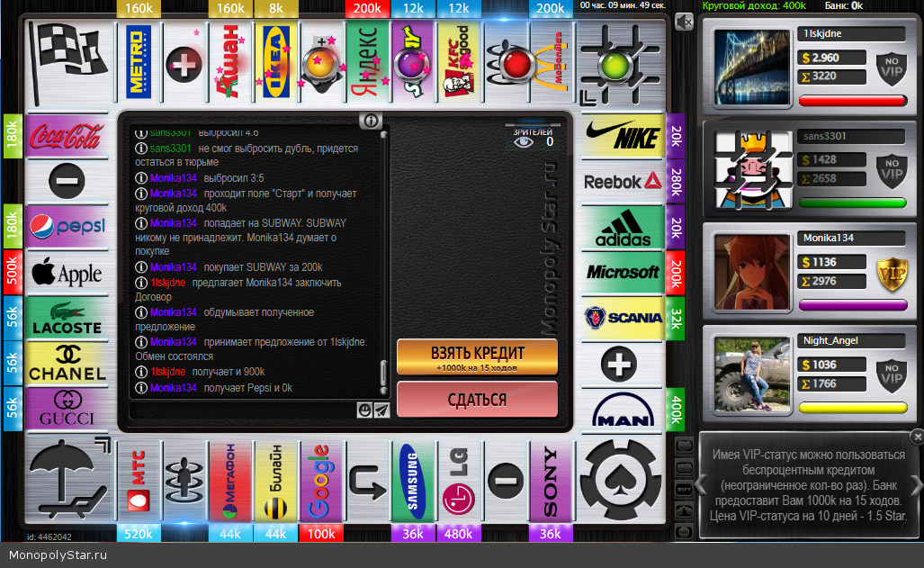Image resolution: width=924 pixels, height=568 pixels.
Task: Click Monika134 name in purchase message
Action: pos(174,267)
